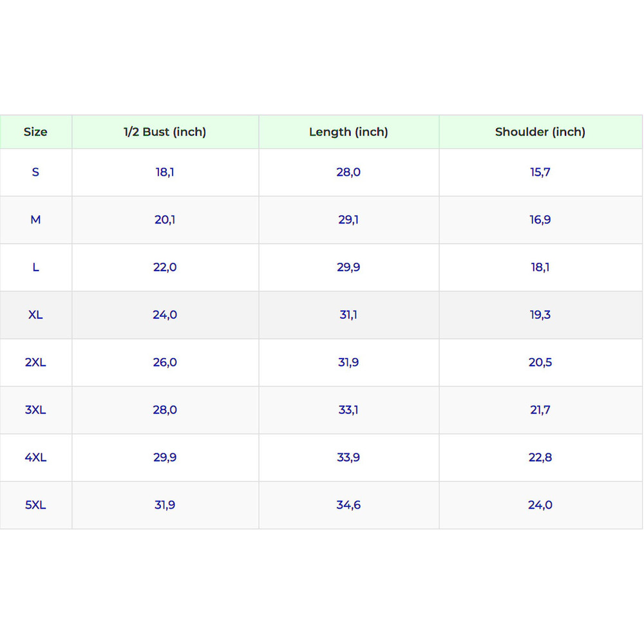Screen dimensions: 644x644
Task: Select length value 34,6 for size 5XL
Action: coord(348,505)
